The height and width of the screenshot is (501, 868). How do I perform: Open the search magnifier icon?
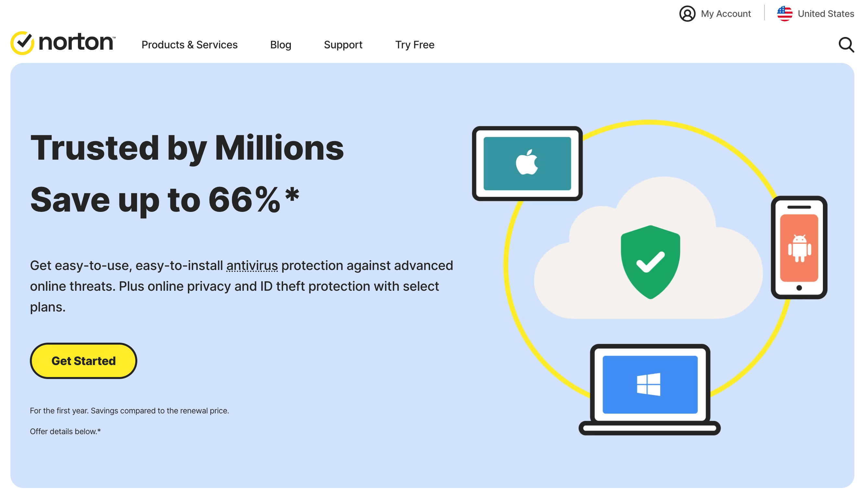click(846, 45)
